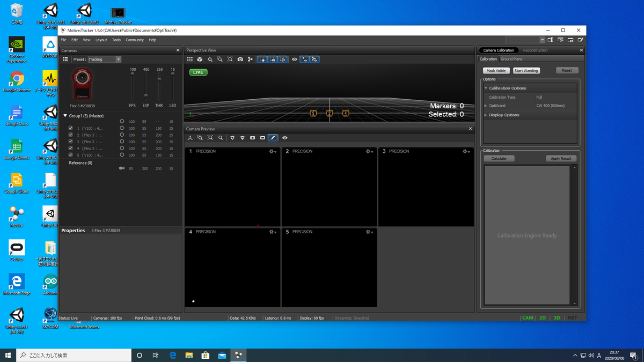Viewport: 644px width, 362px height.
Task: Uncheck camera 5 (V100) checkbox
Action: [71, 155]
